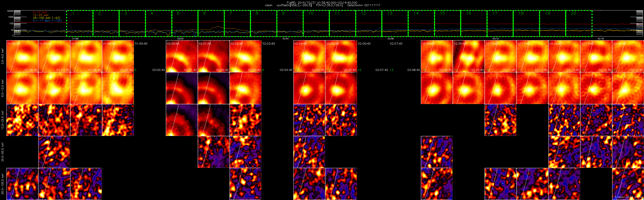
Task: Open the 50–100 keV image at 02:05:40
Action: click(x=341, y=184)
